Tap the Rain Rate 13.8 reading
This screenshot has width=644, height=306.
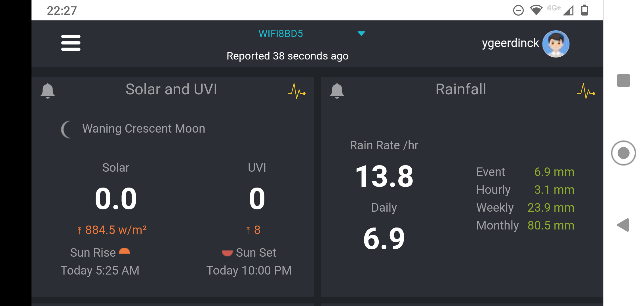pos(384,176)
